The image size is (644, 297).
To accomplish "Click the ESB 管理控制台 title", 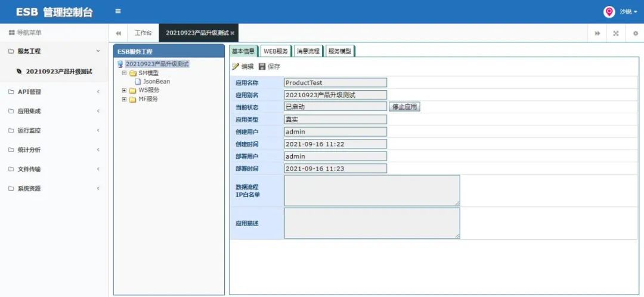I will [x=54, y=12].
